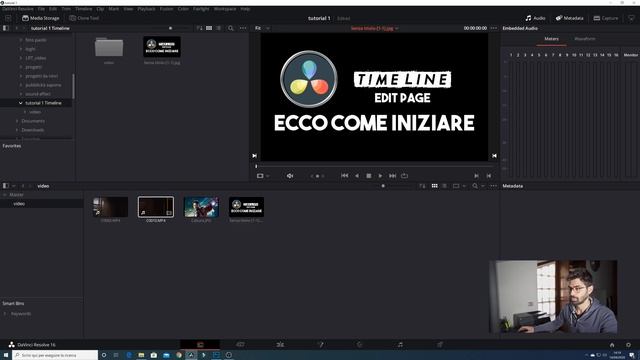Click the Capture button
640x360 pixels.
click(x=606, y=18)
